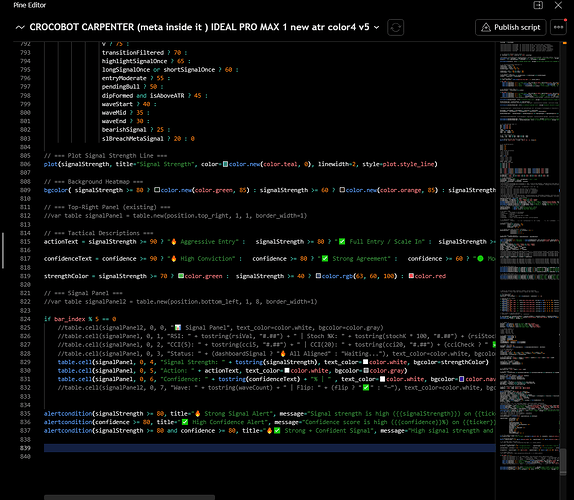Click 'pendingBull' on line 797
The width and height of the screenshot is (574, 500).
pyautogui.click(x=121, y=87)
